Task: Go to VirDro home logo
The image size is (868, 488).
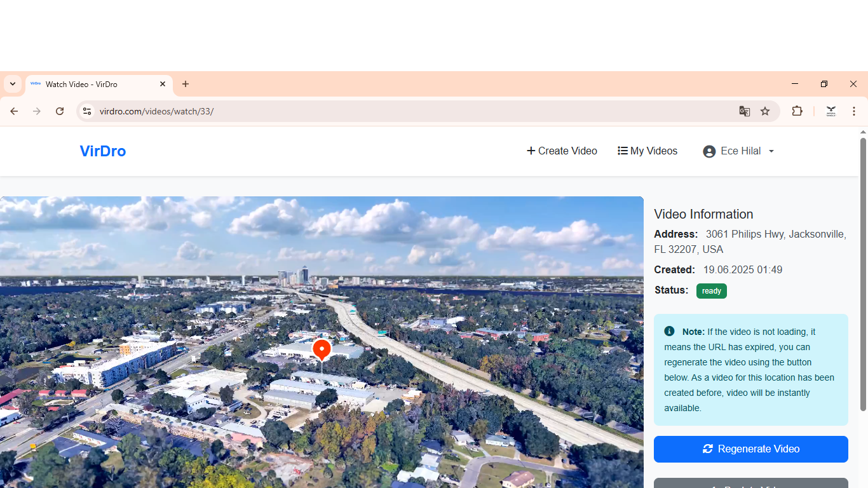Action: (103, 151)
